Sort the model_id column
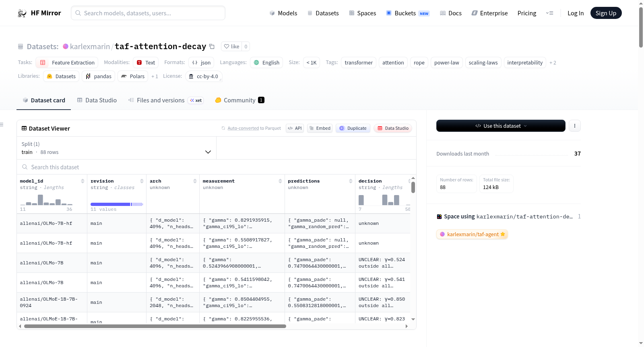Screen dimensions: 644x347 click(83, 181)
